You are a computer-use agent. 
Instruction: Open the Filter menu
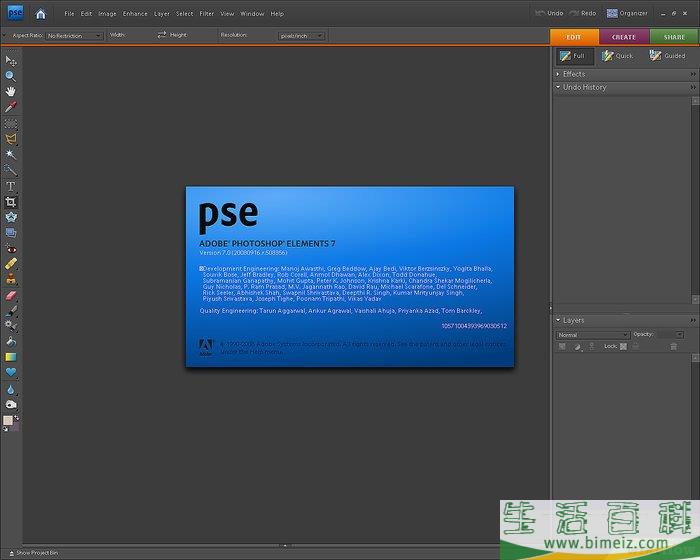point(207,14)
